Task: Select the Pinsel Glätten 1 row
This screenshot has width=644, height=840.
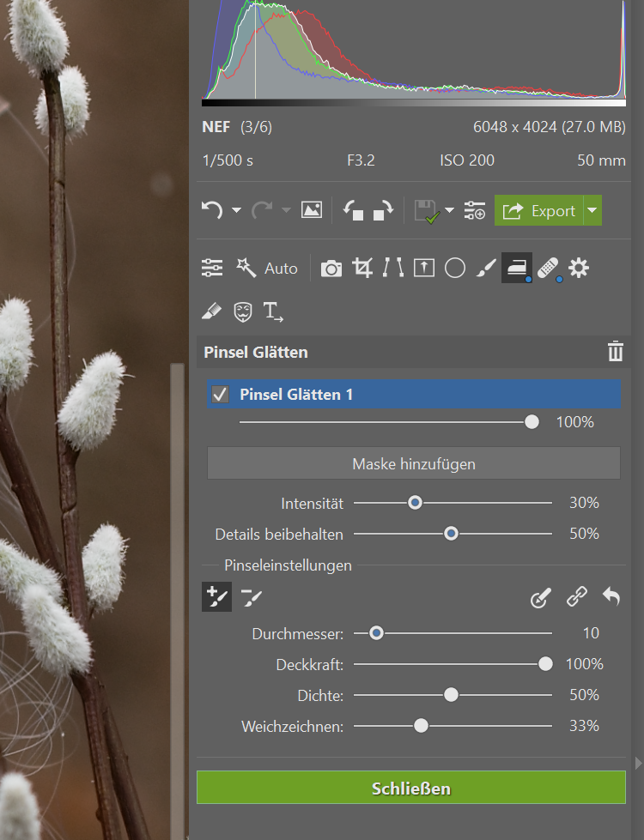Action: 414,395
